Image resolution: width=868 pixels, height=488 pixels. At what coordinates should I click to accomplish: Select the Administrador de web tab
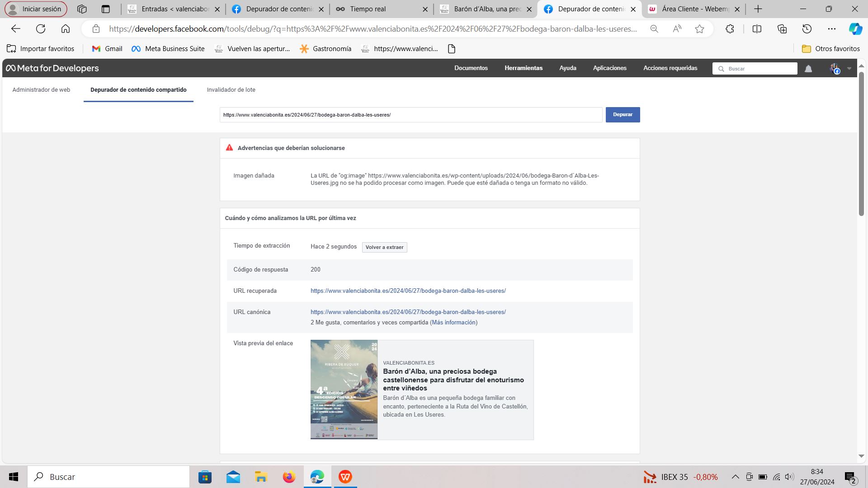coord(41,90)
